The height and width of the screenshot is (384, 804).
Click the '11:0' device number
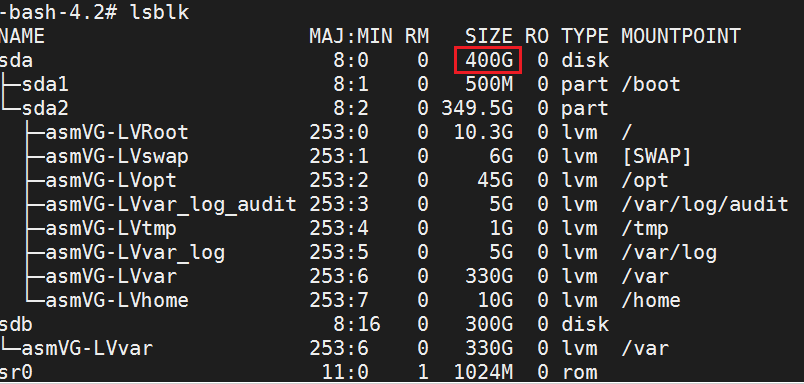tap(345, 373)
